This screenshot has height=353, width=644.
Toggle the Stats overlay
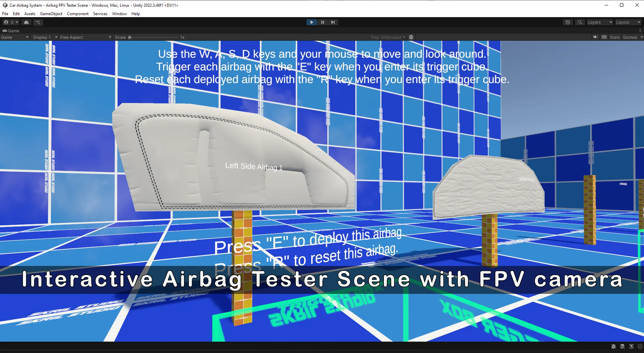[x=614, y=37]
